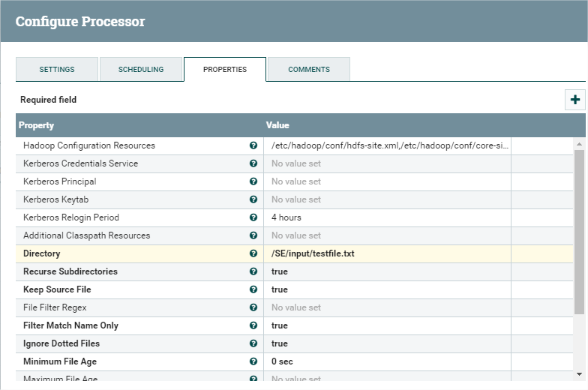
Task: Click help icon for File Filter Regex
Action: click(x=253, y=307)
